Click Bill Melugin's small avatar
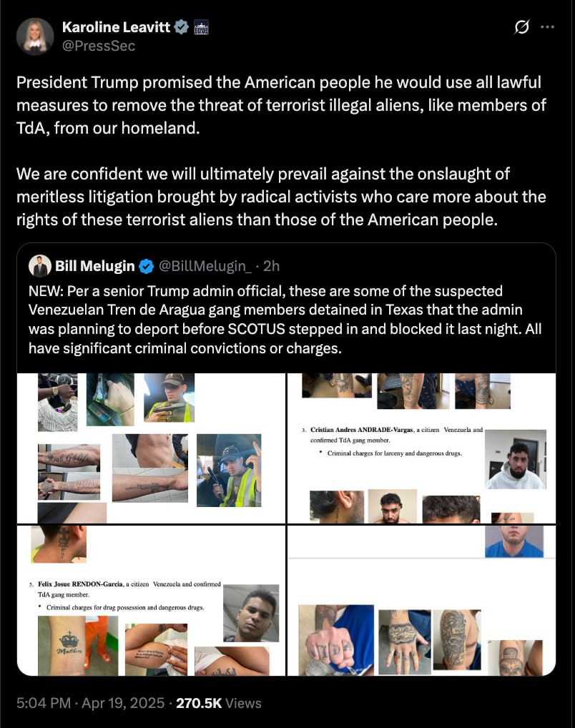Viewport: 575px width, 728px height. [x=40, y=266]
